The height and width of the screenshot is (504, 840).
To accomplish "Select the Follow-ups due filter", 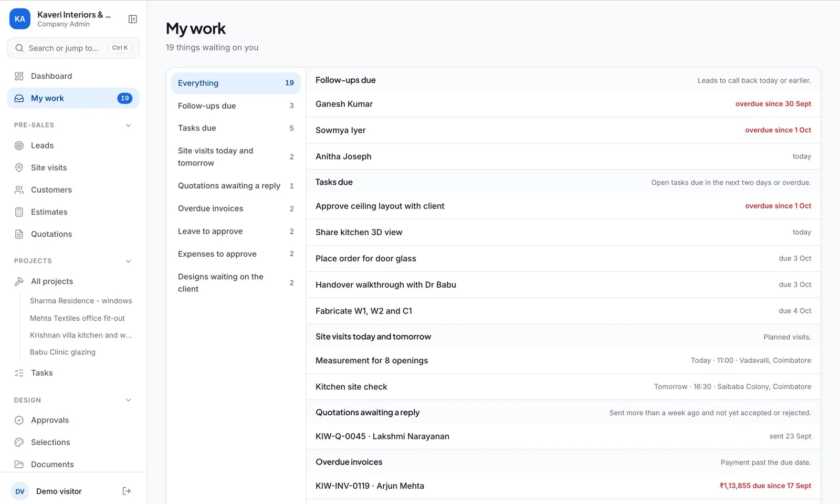I will [236, 106].
